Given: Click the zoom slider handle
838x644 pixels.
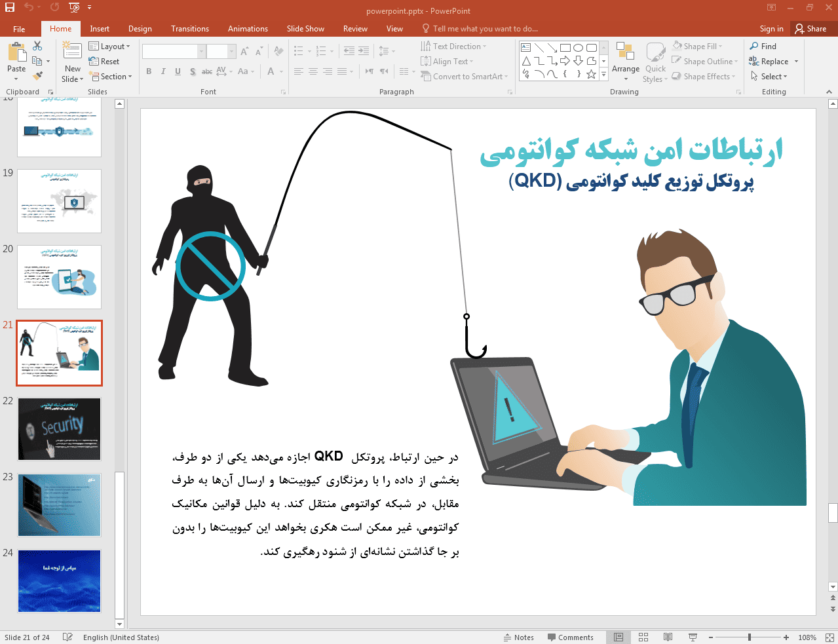Looking at the screenshot, I should point(750,637).
